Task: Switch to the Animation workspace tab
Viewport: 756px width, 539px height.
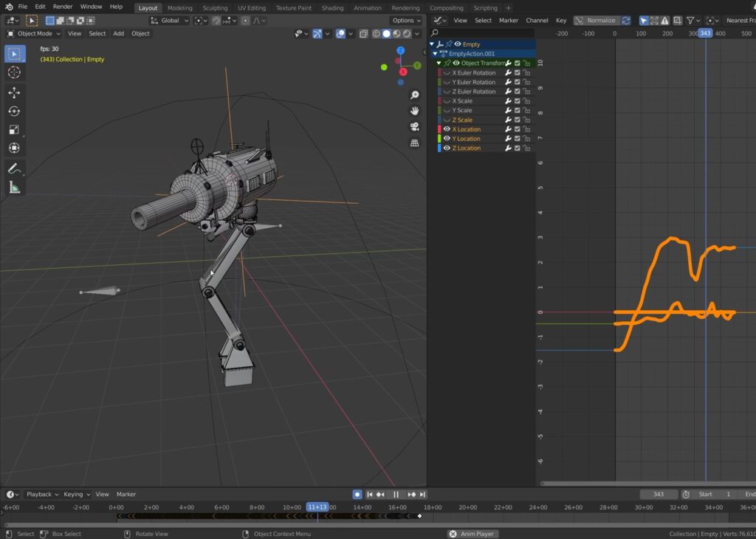Action: point(368,7)
